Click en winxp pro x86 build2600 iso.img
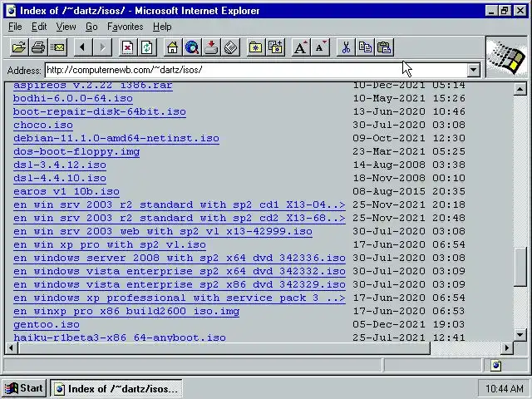Screen dimensions: 532x399 [x=126, y=311]
